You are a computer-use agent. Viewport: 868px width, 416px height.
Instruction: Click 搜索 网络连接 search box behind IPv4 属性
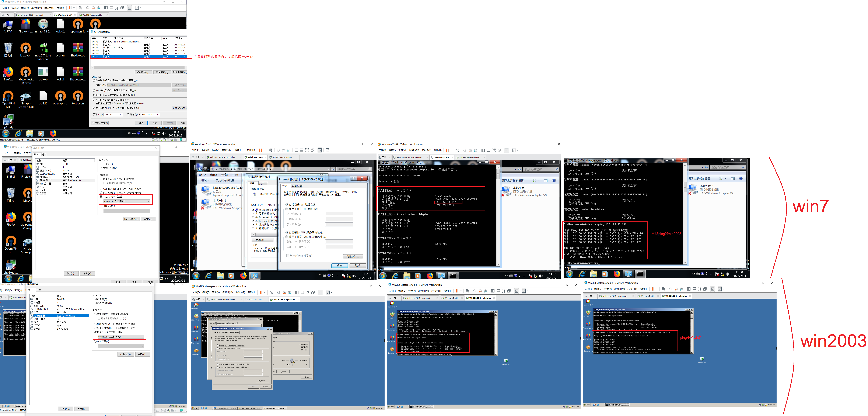point(354,169)
